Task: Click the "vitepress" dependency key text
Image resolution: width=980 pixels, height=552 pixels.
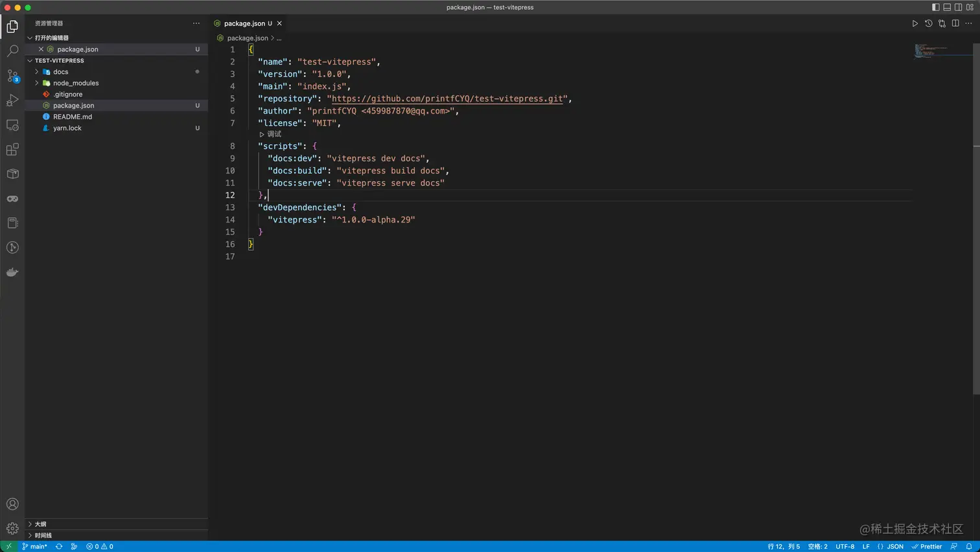Action: (x=295, y=220)
